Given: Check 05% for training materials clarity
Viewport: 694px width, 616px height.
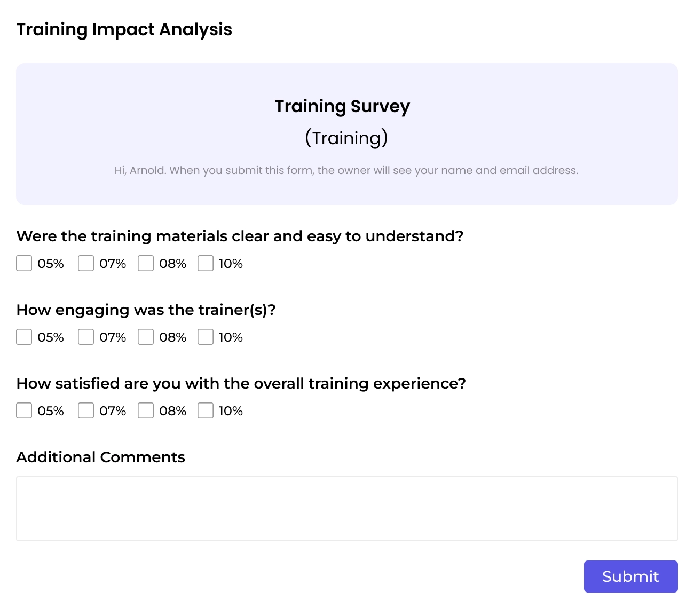Looking at the screenshot, I should [x=24, y=263].
